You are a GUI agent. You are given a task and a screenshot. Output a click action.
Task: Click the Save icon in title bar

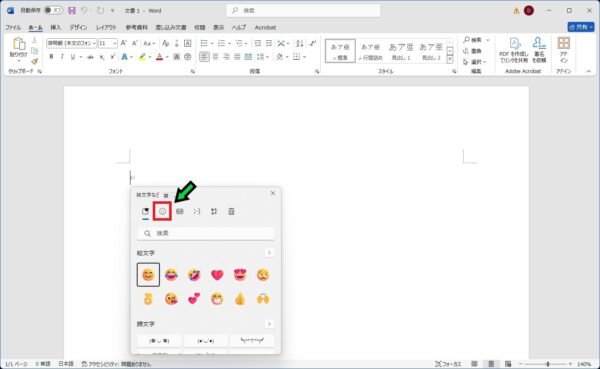point(72,10)
